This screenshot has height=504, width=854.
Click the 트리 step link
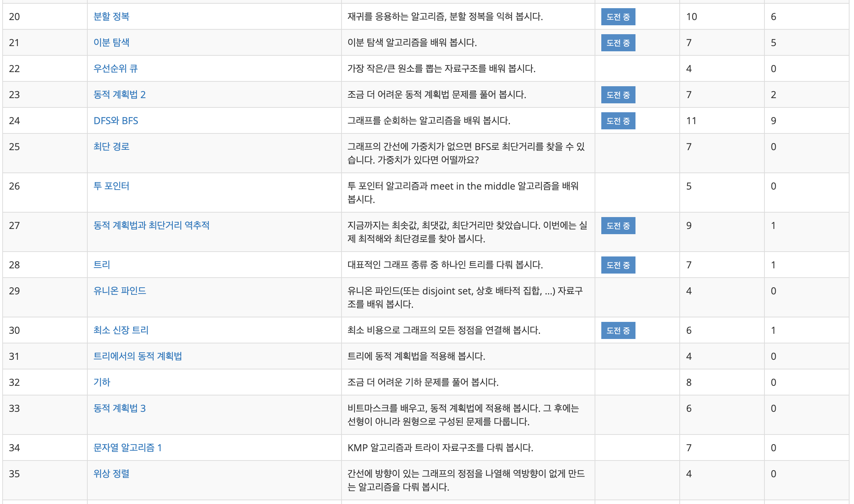(101, 265)
